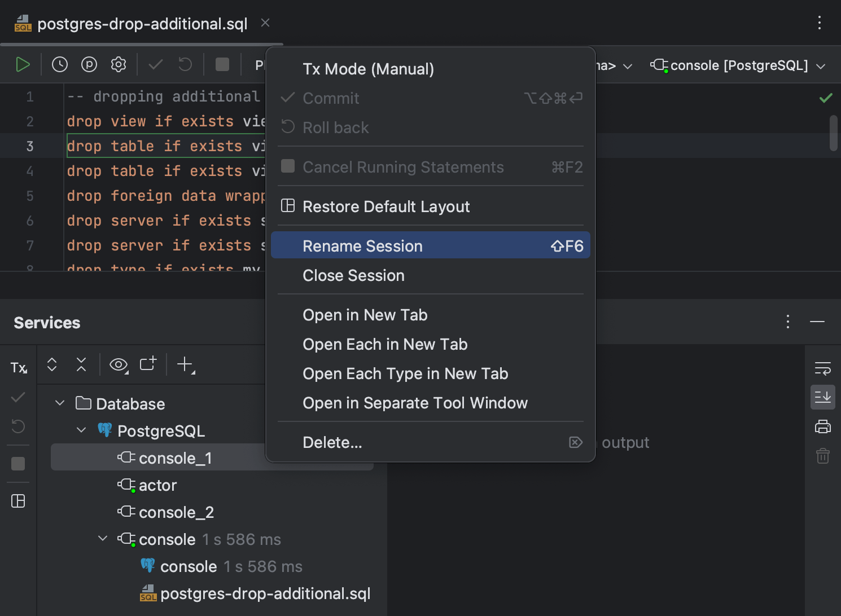Select Open Each in New Tab menu entry
This screenshot has width=841, height=616.
click(x=386, y=344)
